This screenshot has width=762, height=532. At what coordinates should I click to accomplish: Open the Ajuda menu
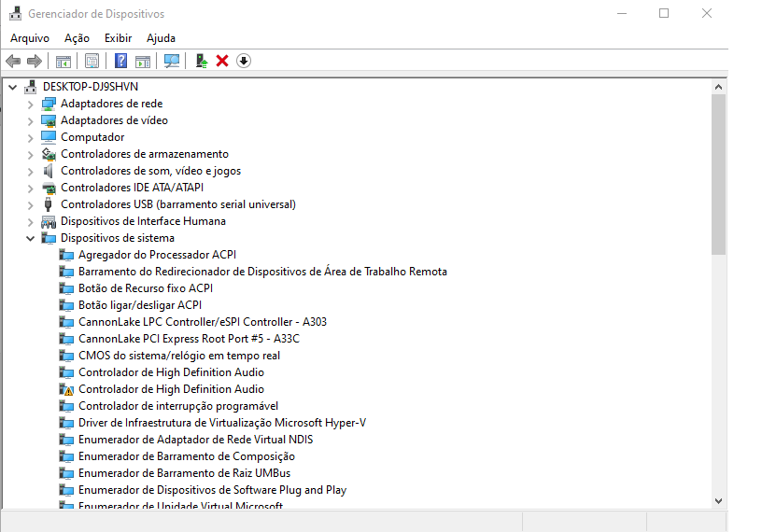(161, 38)
